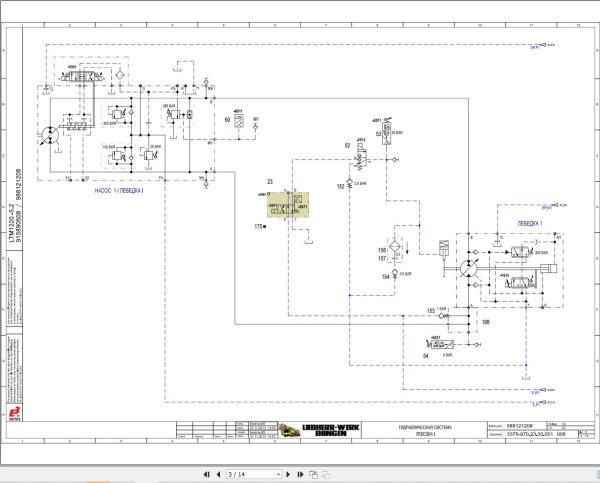Click the number '23' above highlighted valve
The image size is (600, 483).
[x=270, y=182]
